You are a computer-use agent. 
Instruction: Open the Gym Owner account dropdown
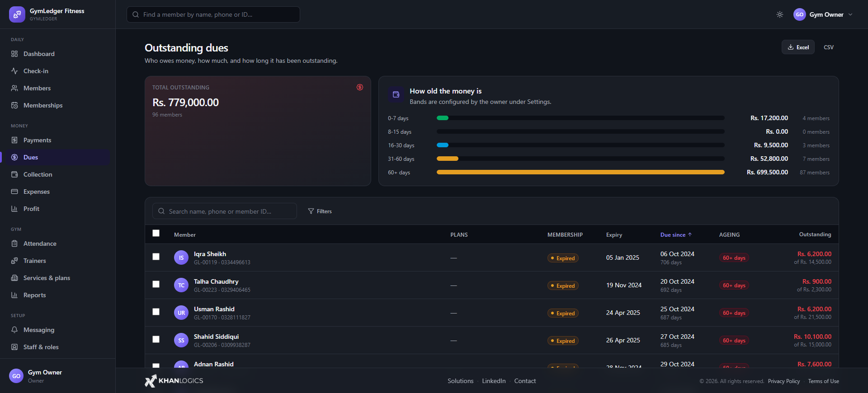pyautogui.click(x=823, y=14)
